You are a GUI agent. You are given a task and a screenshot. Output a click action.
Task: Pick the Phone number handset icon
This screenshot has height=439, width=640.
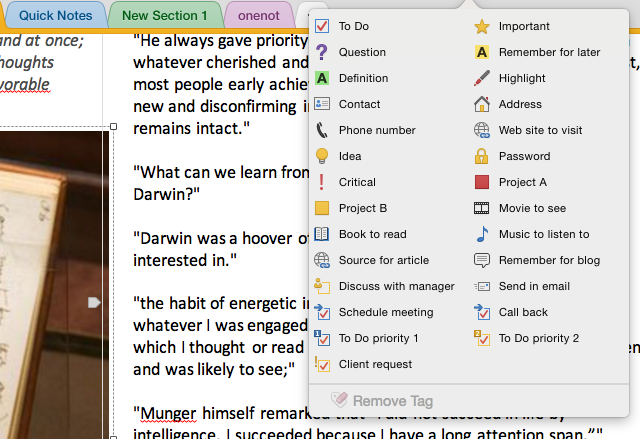[322, 130]
